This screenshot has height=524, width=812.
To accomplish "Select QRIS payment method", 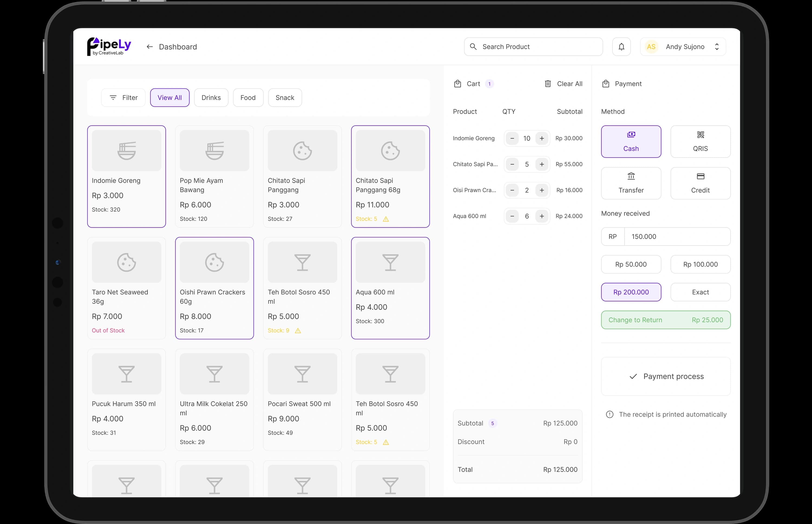I will coord(700,142).
